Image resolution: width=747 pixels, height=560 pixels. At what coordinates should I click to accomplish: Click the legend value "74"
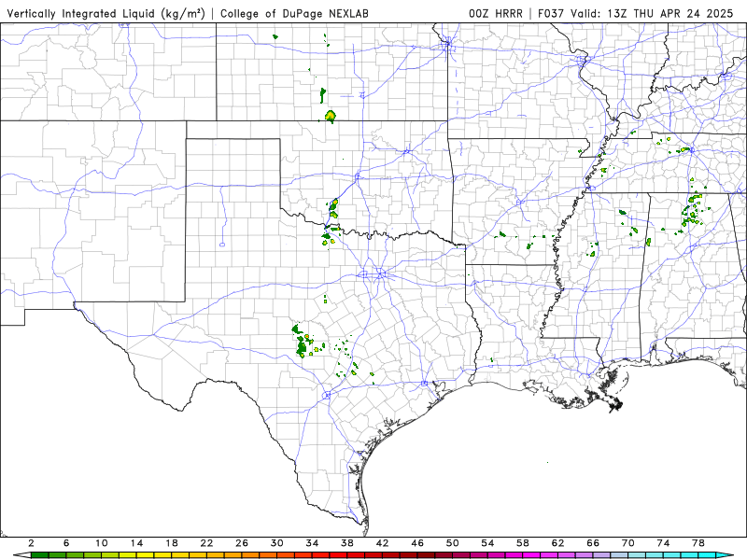click(x=663, y=543)
